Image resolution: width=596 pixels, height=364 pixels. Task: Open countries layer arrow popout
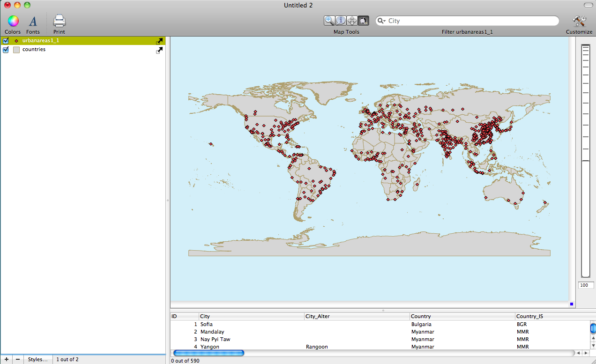159,50
